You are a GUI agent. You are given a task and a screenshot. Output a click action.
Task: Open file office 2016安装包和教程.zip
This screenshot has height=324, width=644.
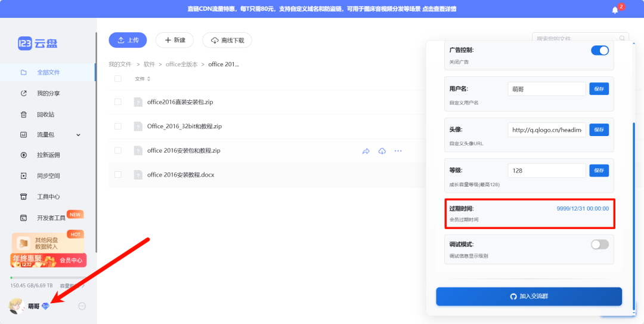point(184,150)
